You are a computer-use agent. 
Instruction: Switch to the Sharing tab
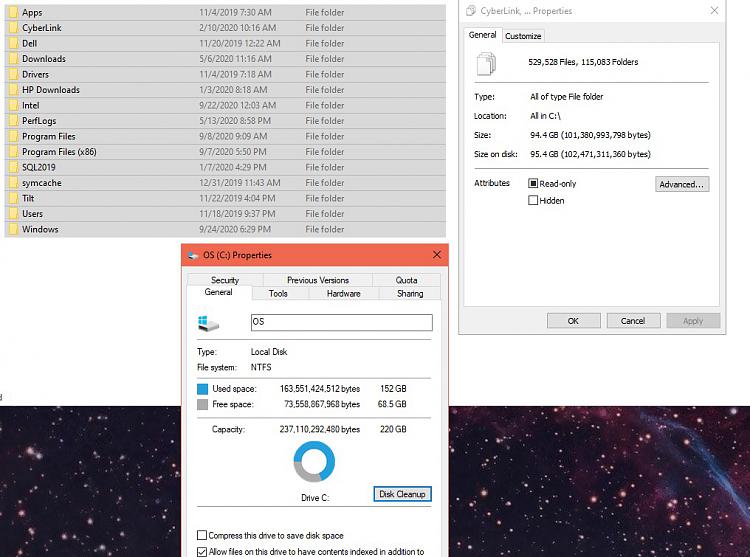pos(410,294)
